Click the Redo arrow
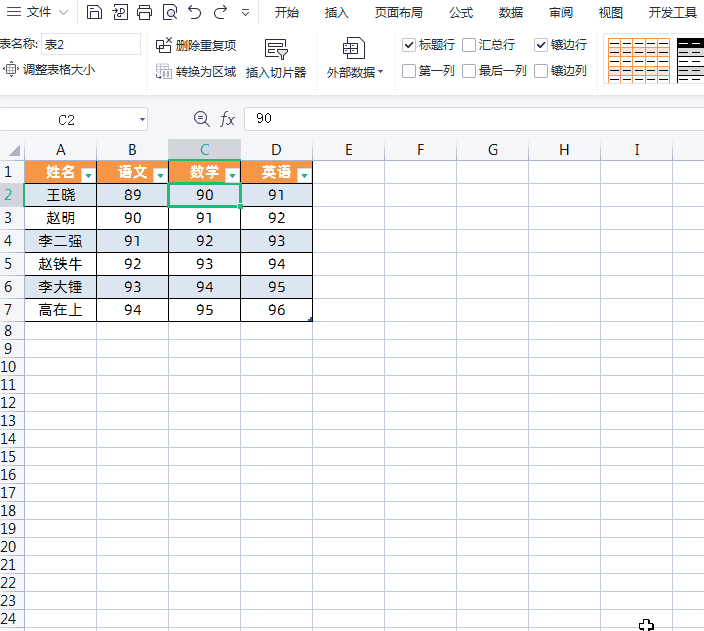The width and height of the screenshot is (704, 631). [220, 12]
